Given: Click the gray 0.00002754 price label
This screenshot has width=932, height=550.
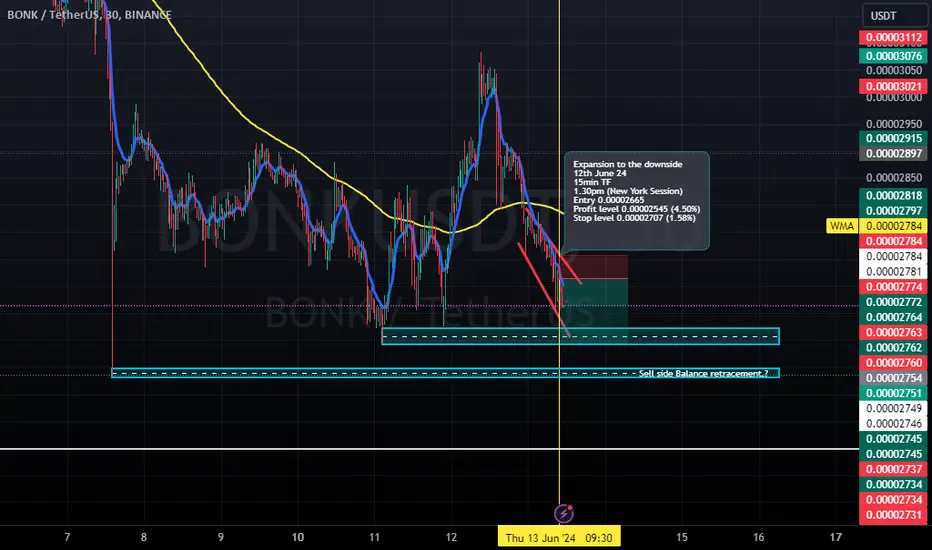Looking at the screenshot, I should [893, 378].
